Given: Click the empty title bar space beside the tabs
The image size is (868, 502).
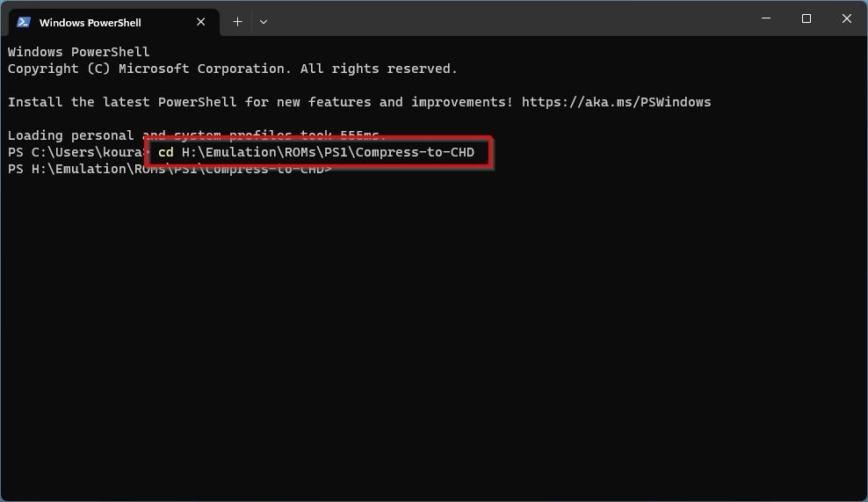Looking at the screenshot, I should point(510,19).
